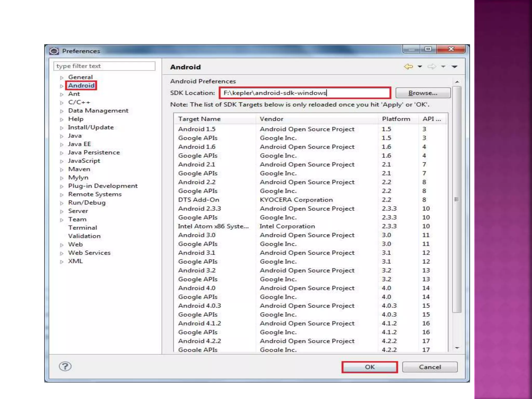Sort the list by Vendor column header

tap(271, 119)
